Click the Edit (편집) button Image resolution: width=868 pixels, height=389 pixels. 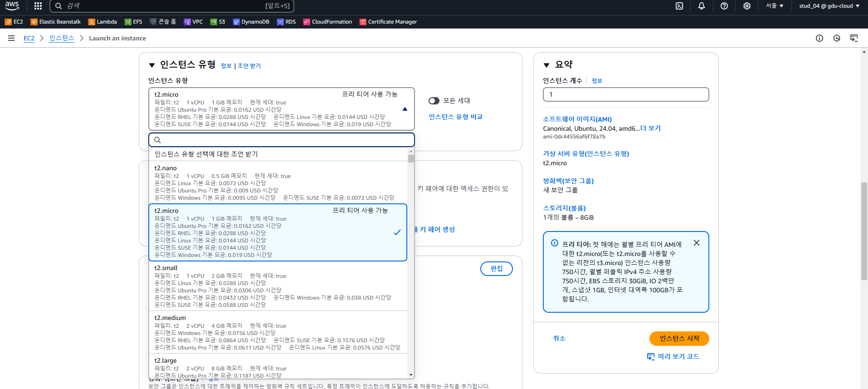(x=497, y=269)
